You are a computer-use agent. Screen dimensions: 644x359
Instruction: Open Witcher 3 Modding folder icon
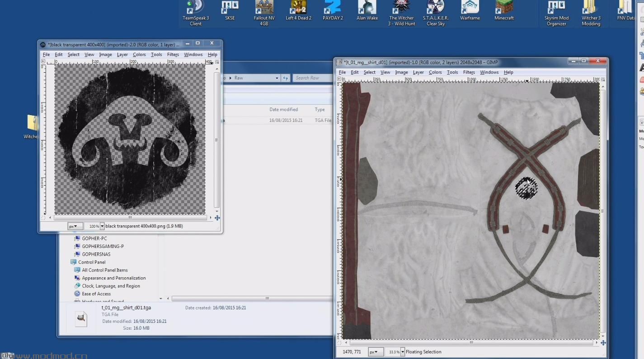[591, 13]
